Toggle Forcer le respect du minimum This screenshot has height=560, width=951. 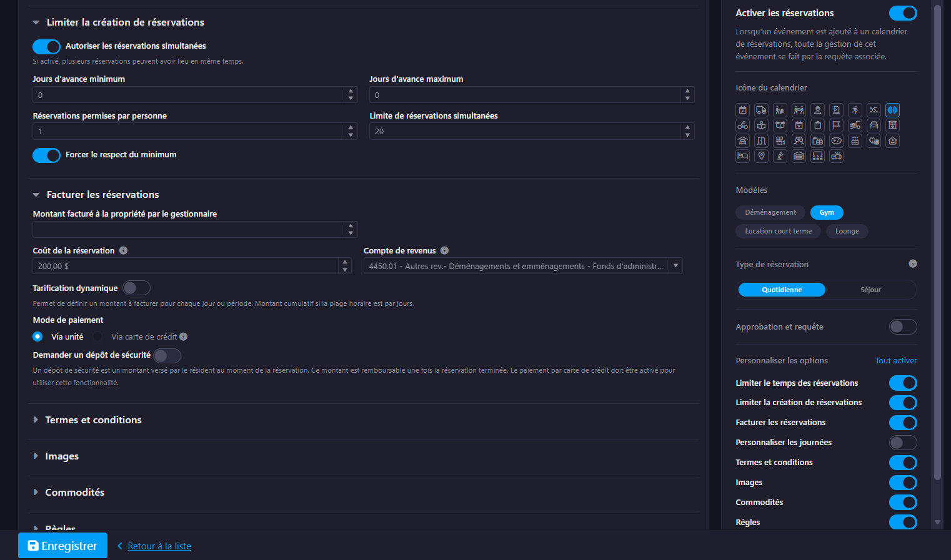pos(46,155)
